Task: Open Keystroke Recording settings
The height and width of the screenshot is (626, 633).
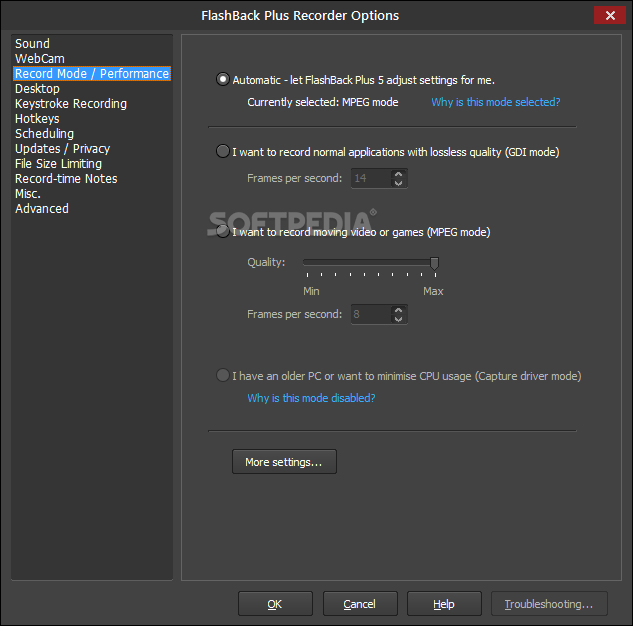Action: [71, 104]
